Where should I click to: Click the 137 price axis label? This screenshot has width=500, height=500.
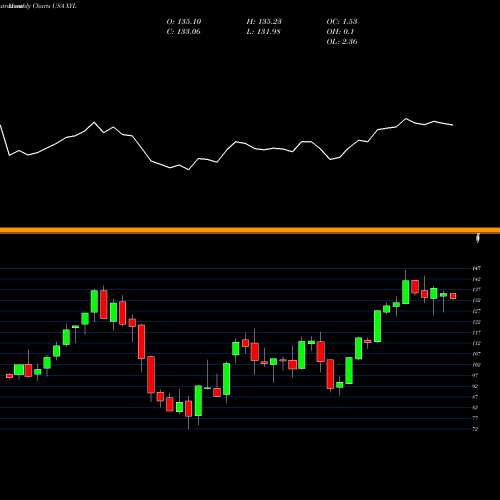[477, 290]
